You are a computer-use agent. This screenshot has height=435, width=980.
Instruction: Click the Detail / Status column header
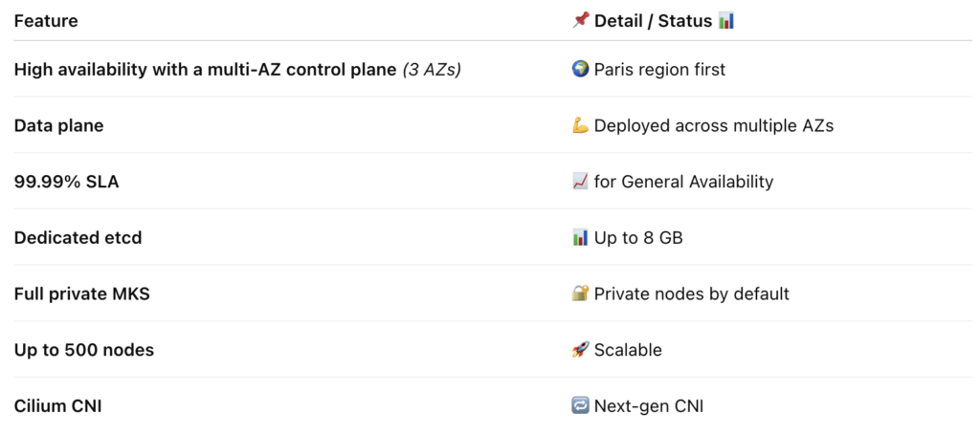(653, 21)
